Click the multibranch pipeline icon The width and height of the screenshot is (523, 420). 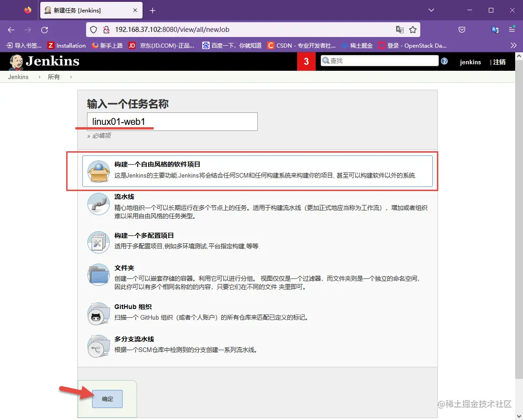point(99,346)
